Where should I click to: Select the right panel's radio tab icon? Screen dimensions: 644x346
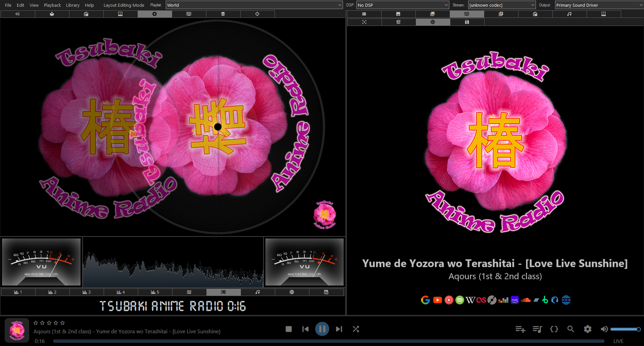pyautogui.click(x=535, y=14)
